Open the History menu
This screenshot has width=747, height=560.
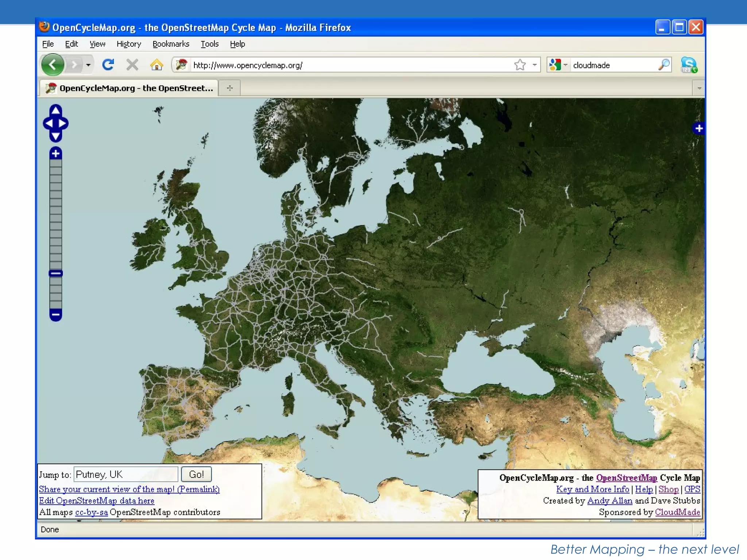tap(129, 44)
